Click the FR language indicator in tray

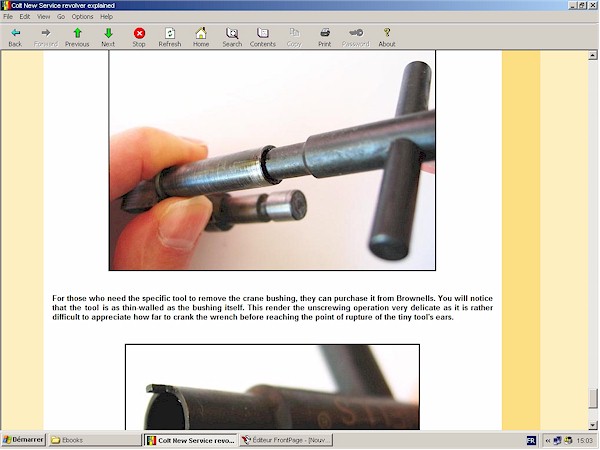coord(531,440)
